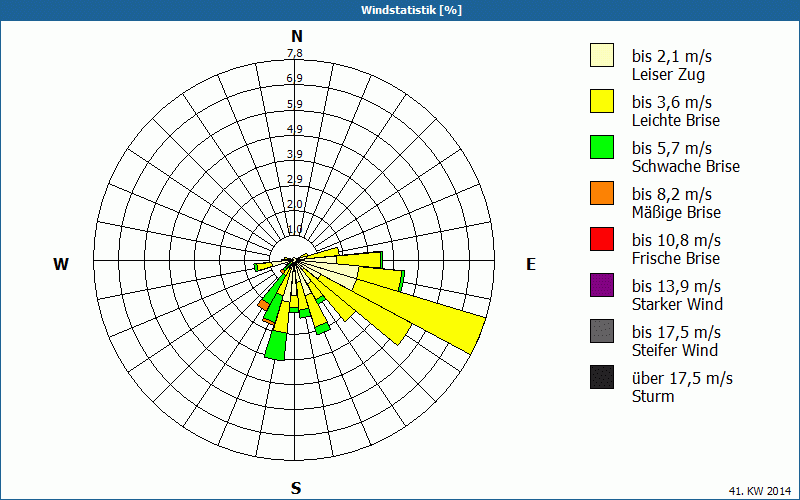Click the 'S' compass label
Image resolution: width=800 pixels, height=500 pixels.
click(x=296, y=488)
